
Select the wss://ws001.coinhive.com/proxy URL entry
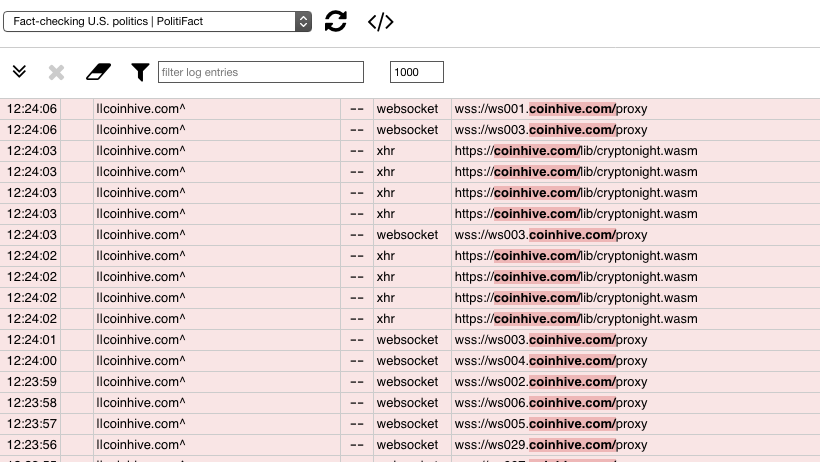point(551,108)
